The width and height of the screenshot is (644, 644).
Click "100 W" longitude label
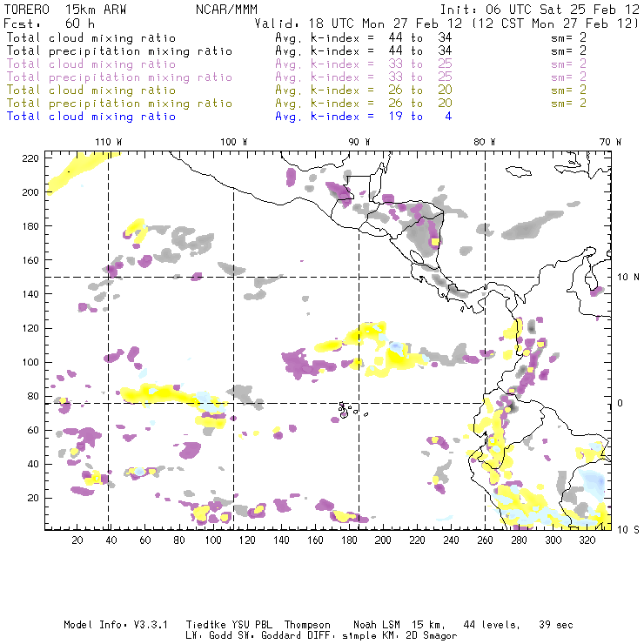tap(234, 142)
